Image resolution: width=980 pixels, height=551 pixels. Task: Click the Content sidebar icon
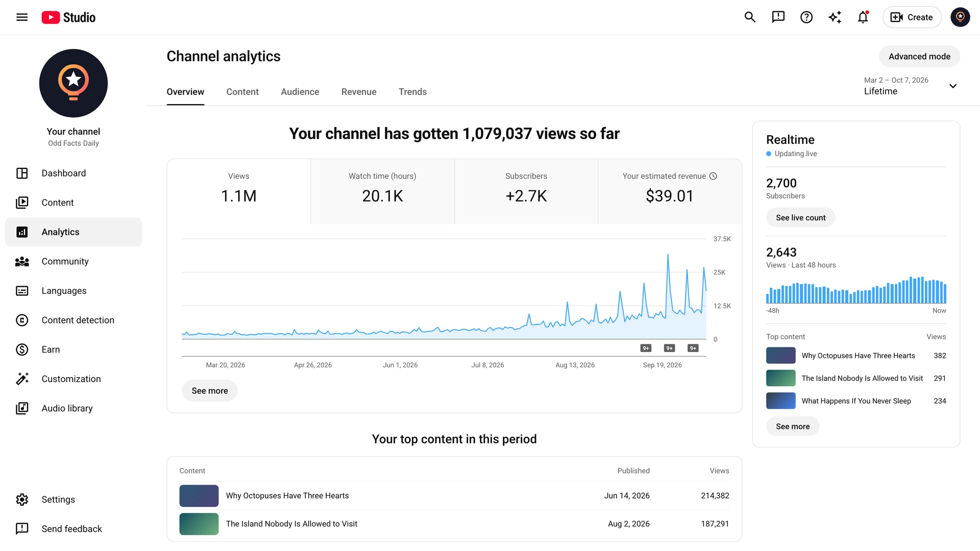22,203
